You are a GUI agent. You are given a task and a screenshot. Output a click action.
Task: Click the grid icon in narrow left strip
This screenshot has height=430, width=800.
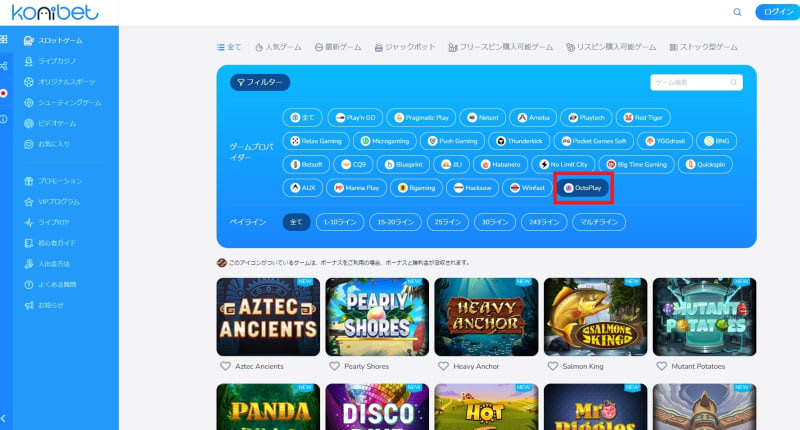click(x=4, y=40)
